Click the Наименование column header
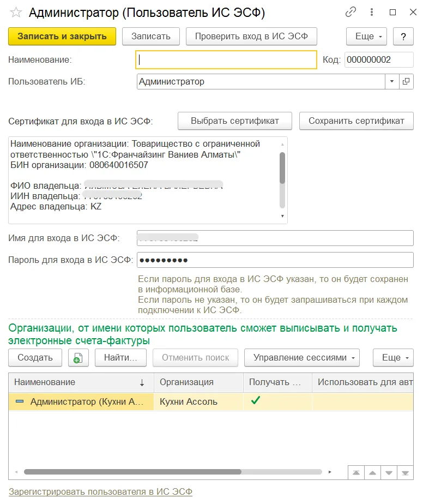The height and width of the screenshot is (504, 423). tap(81, 382)
